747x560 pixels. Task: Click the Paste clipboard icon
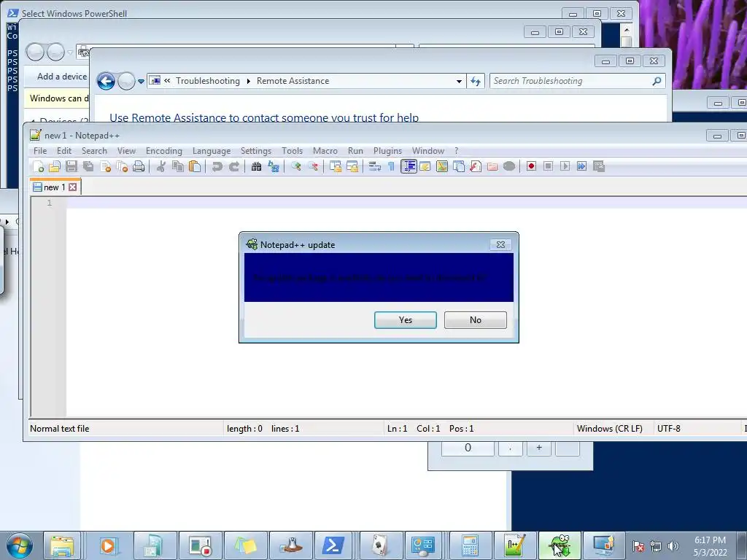tap(194, 166)
